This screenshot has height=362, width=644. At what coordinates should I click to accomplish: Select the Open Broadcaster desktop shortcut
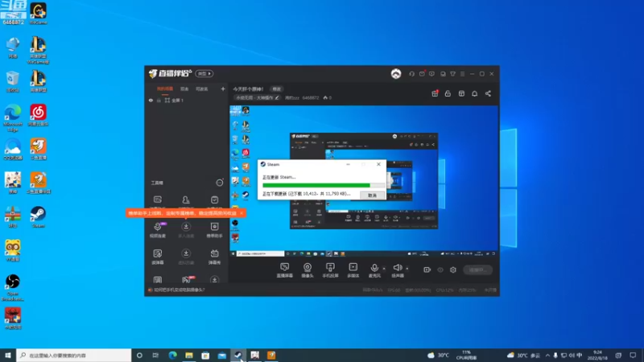13,287
